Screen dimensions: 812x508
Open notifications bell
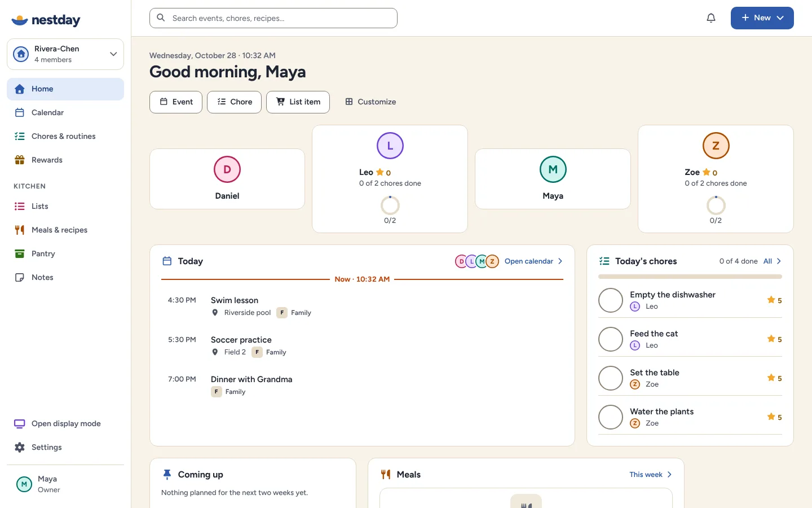click(711, 18)
